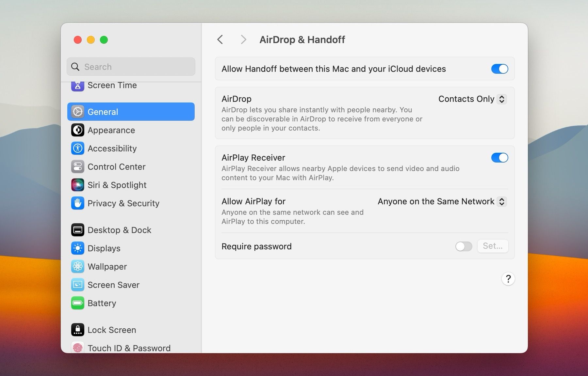Click the Battery settings icon
The width and height of the screenshot is (588, 376).
tap(77, 303)
